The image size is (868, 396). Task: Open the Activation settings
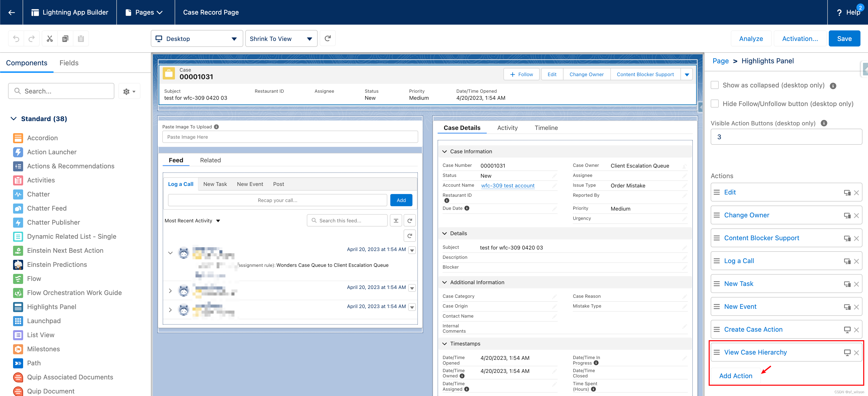[x=800, y=39]
